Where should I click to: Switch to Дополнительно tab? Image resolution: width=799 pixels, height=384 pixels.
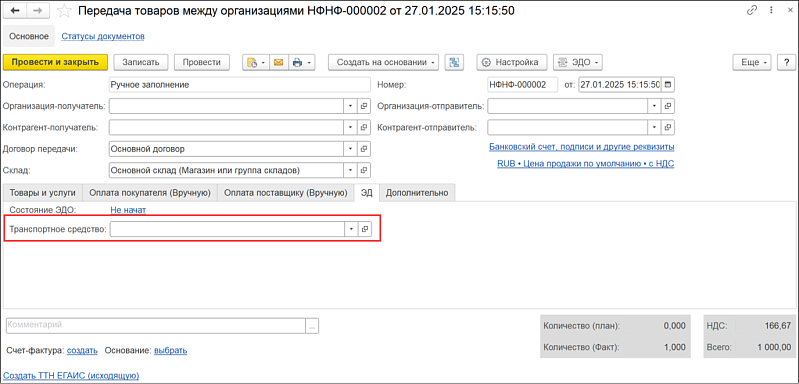coord(417,193)
